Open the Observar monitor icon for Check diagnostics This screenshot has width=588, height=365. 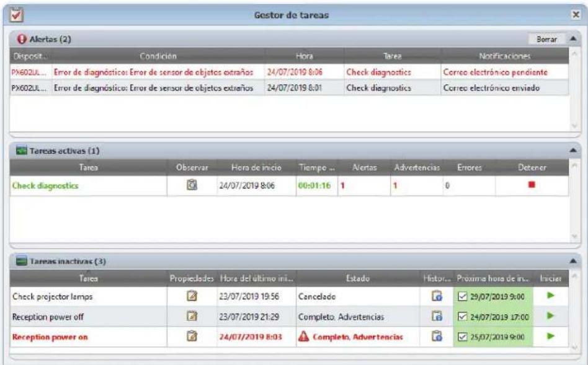point(192,185)
